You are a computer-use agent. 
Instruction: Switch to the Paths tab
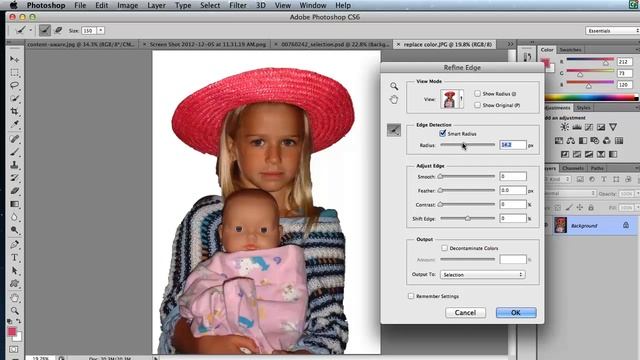coord(597,168)
